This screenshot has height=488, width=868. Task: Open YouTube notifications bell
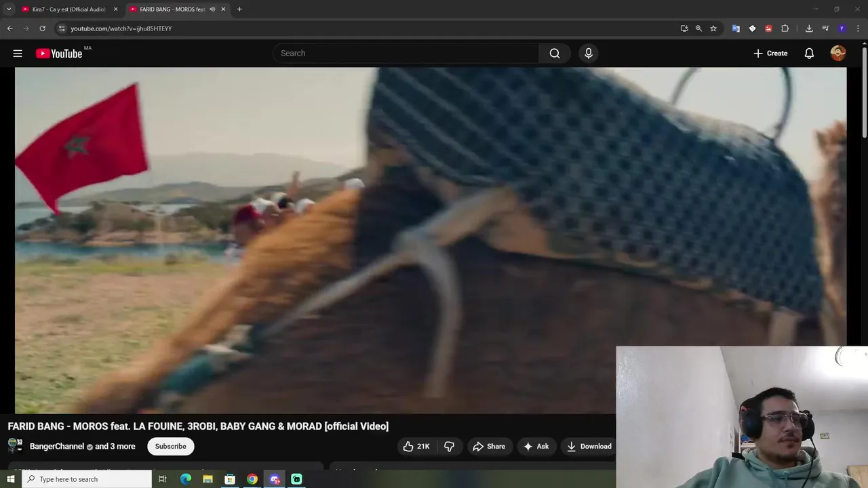pos(809,54)
